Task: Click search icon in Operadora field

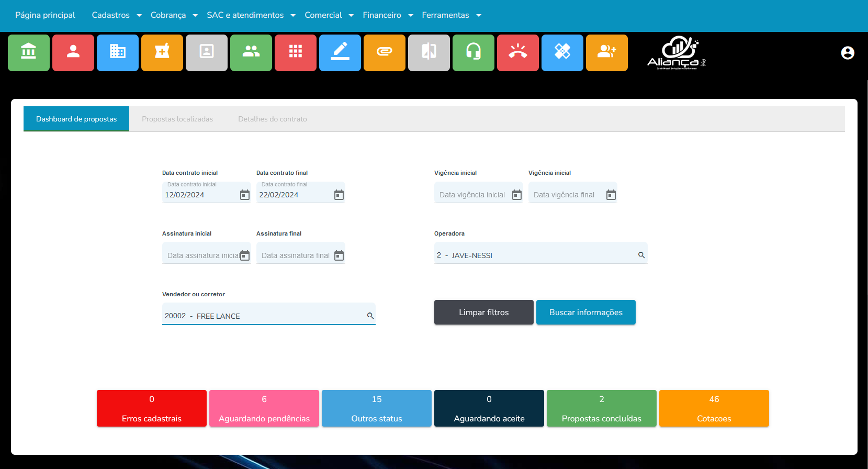Action: [641, 255]
